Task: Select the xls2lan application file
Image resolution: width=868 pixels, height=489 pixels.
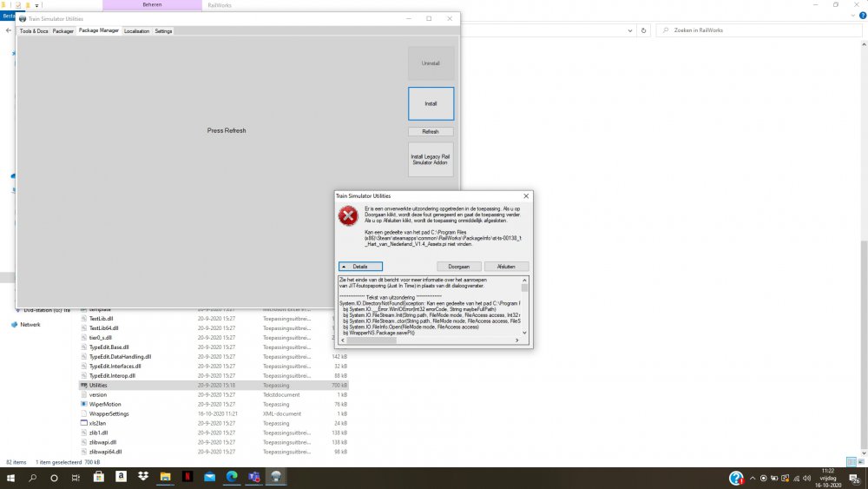Action: click(x=97, y=423)
